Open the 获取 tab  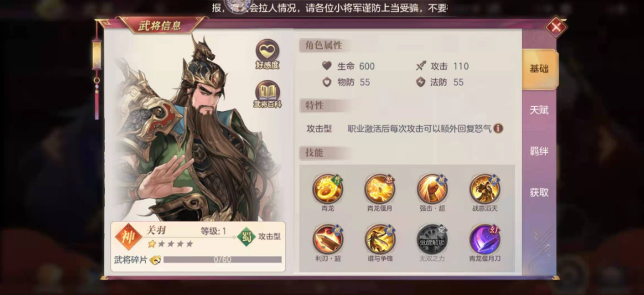[x=539, y=193]
